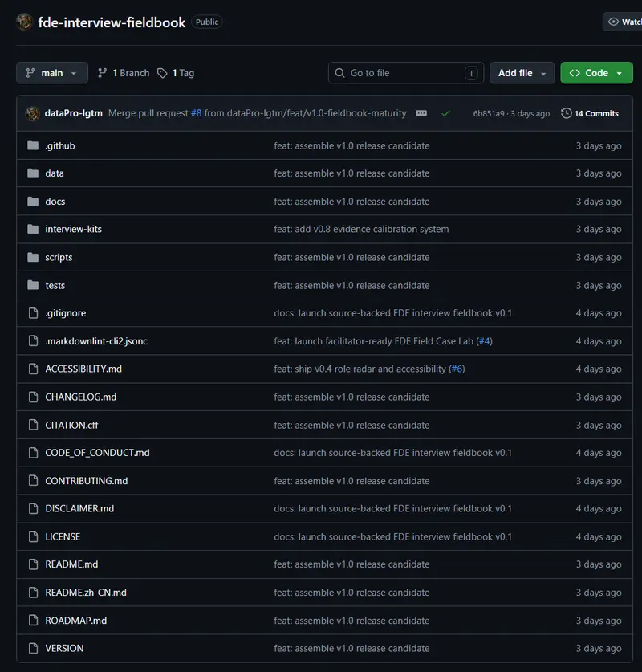Image resolution: width=642 pixels, height=672 pixels.
Task: Open the docs folder
Action: [x=55, y=202]
